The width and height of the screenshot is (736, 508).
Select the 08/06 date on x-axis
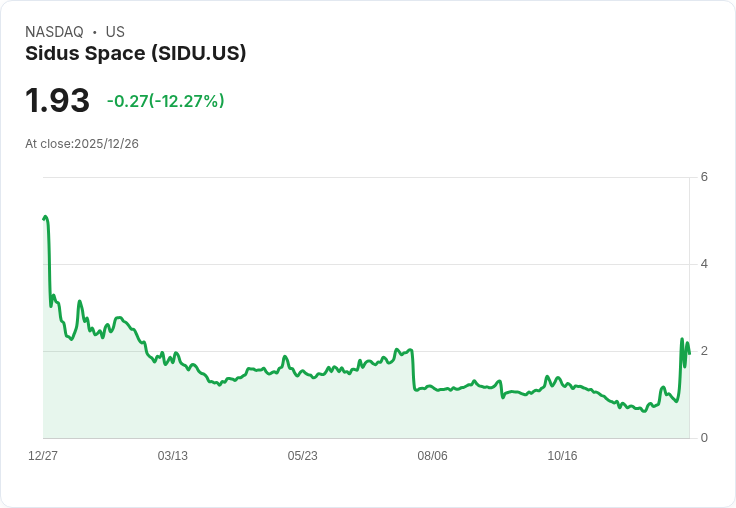(432, 456)
